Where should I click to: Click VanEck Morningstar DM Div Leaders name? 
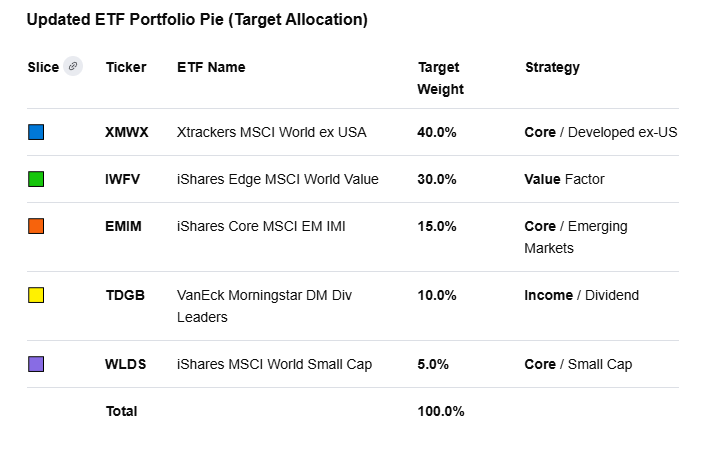[264, 306]
